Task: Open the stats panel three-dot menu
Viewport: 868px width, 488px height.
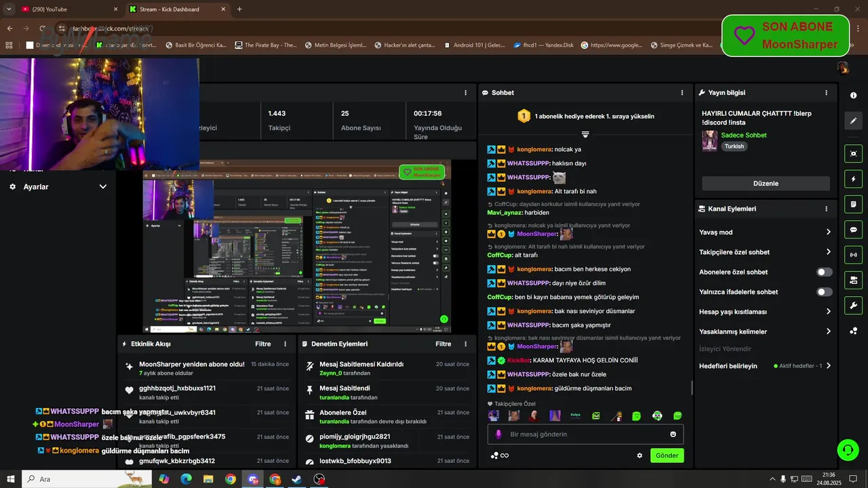Action: pos(465,93)
